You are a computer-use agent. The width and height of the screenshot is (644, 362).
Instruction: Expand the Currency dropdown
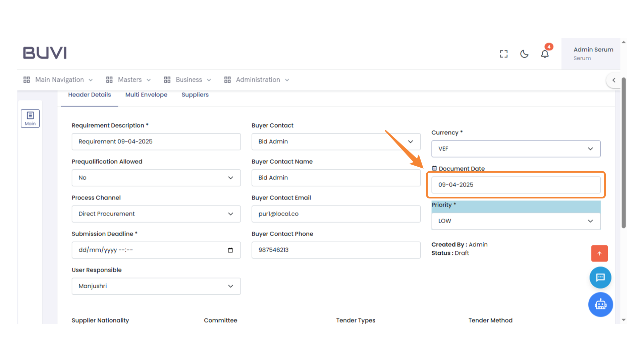point(516,149)
